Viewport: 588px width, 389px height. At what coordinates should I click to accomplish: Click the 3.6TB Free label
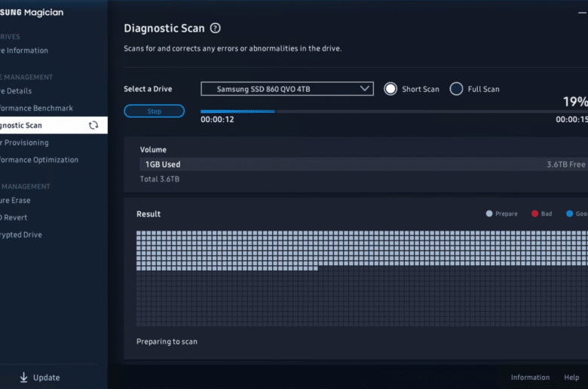(566, 164)
